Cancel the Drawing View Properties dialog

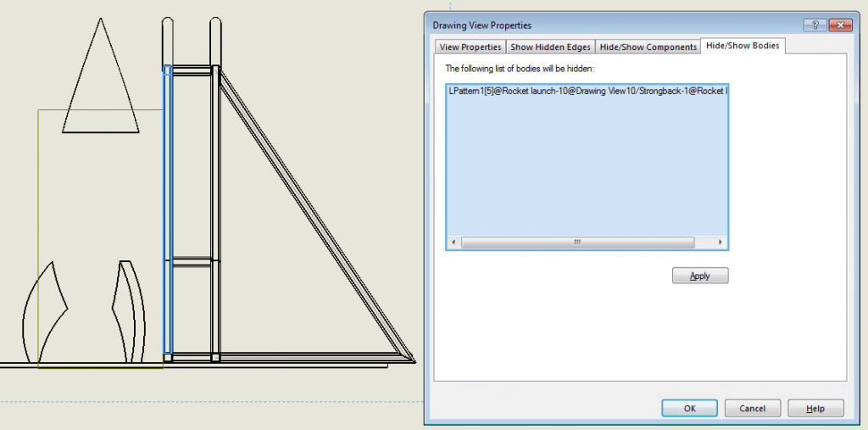[753, 408]
